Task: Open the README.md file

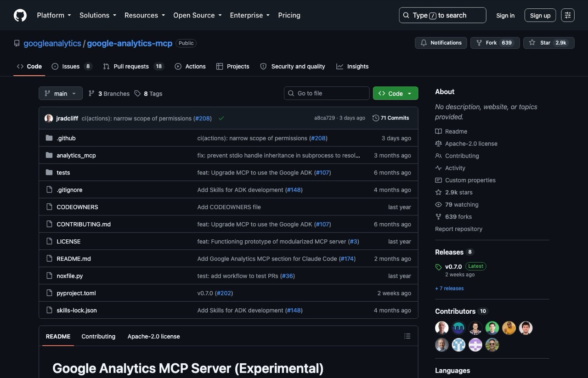Action: (x=73, y=259)
